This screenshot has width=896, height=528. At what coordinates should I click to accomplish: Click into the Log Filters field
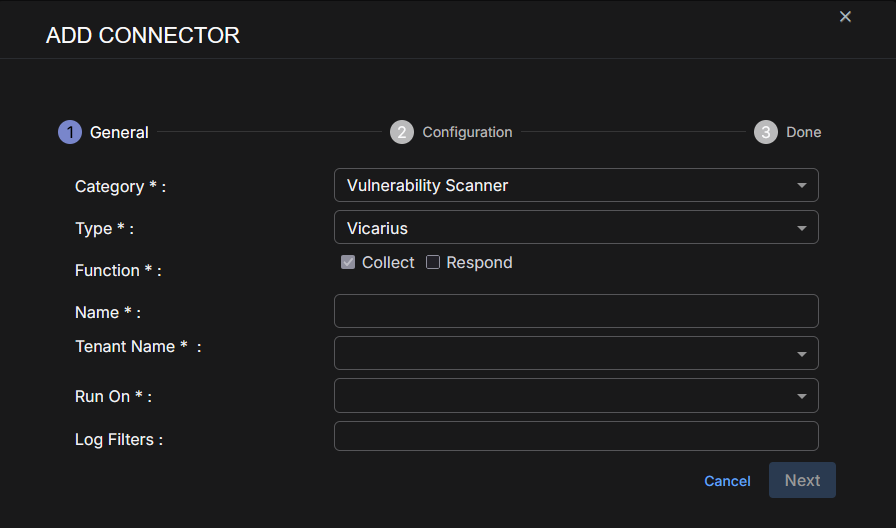click(x=576, y=436)
